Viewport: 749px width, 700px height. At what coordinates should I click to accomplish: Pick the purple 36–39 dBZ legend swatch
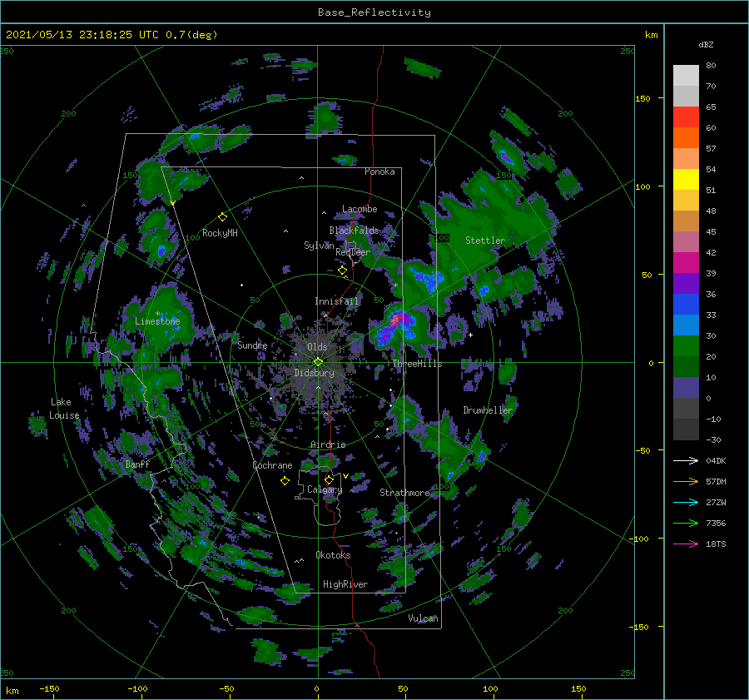point(686,284)
